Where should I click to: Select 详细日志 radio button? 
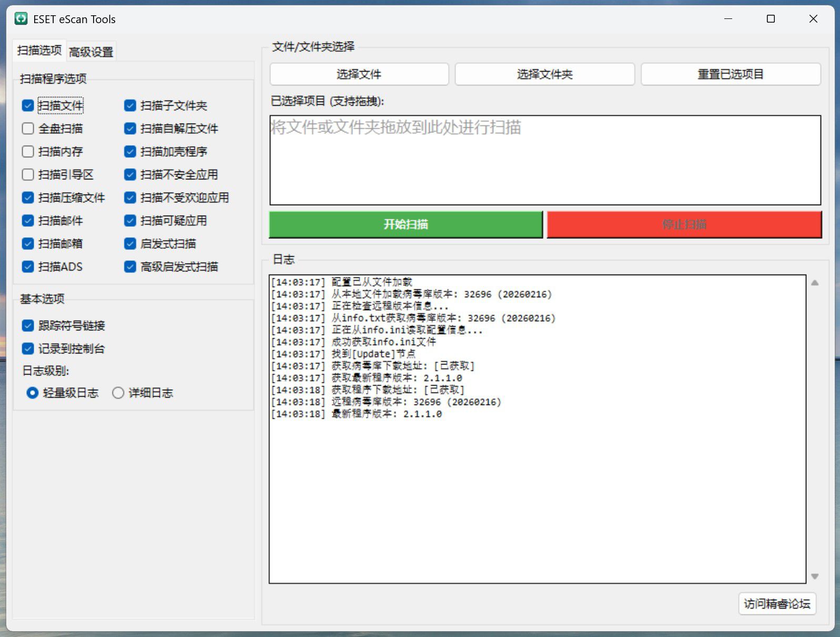click(x=118, y=393)
